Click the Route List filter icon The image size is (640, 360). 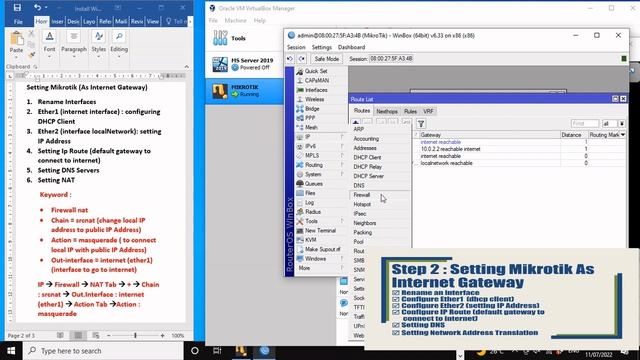click(421, 123)
